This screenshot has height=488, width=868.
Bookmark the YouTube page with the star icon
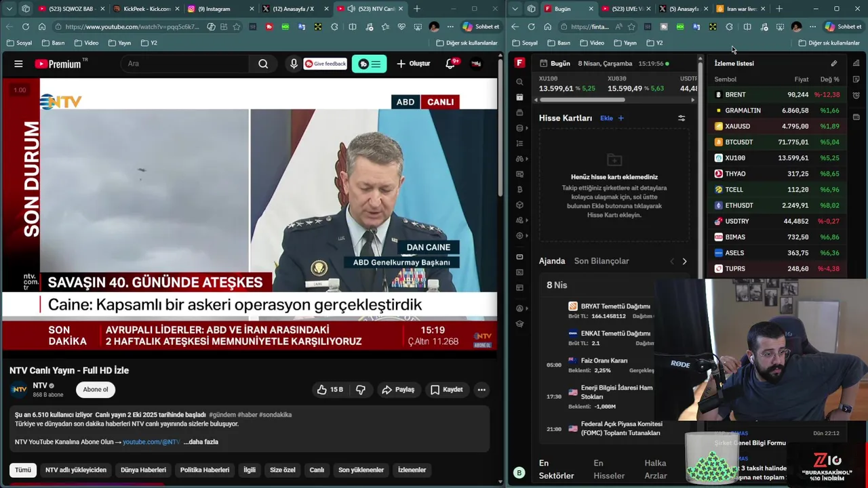click(237, 26)
